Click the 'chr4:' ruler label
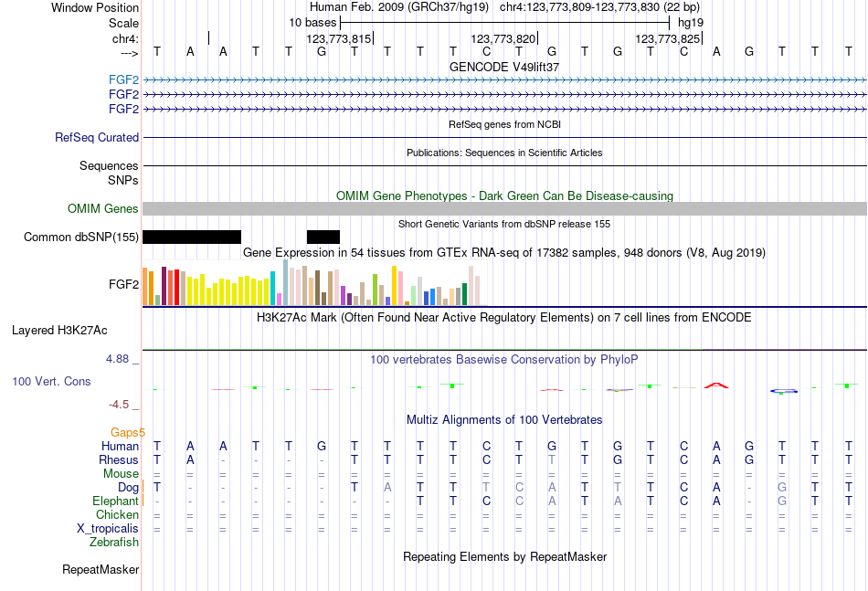 [125, 38]
